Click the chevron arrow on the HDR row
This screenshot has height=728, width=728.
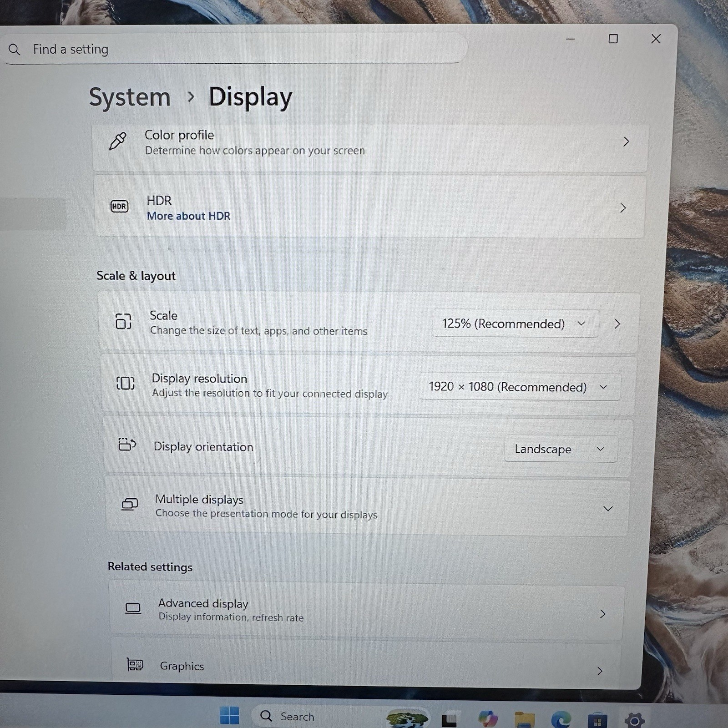pos(623,208)
